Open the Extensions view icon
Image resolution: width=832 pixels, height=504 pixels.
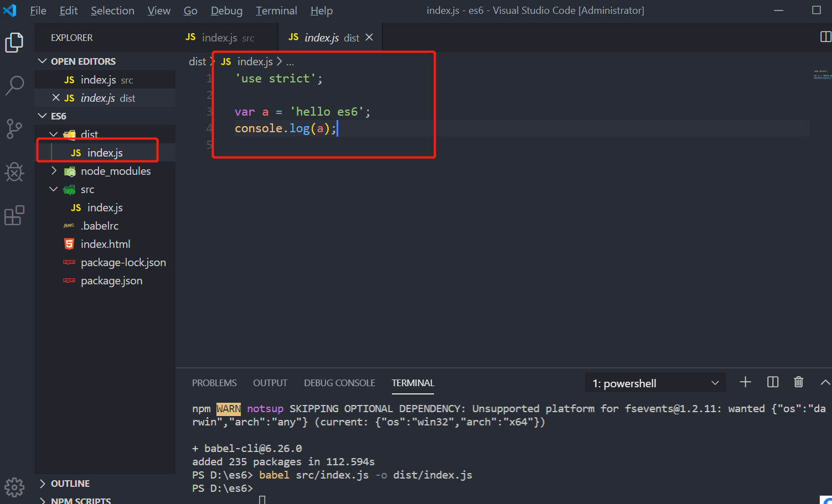pyautogui.click(x=14, y=215)
